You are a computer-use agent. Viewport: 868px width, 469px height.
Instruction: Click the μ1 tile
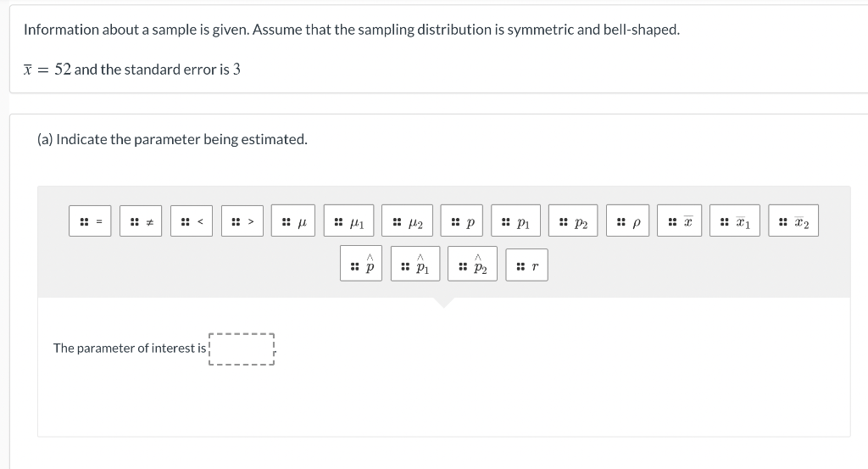tap(349, 223)
